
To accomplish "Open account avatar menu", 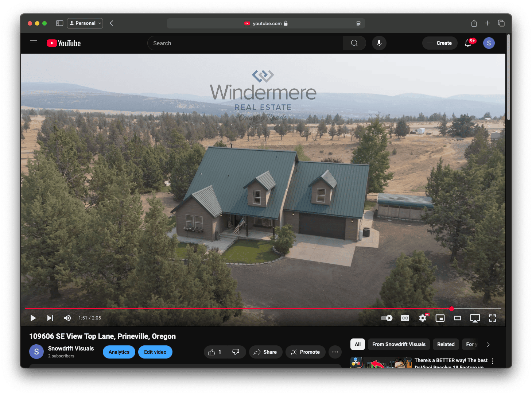I will click(489, 43).
